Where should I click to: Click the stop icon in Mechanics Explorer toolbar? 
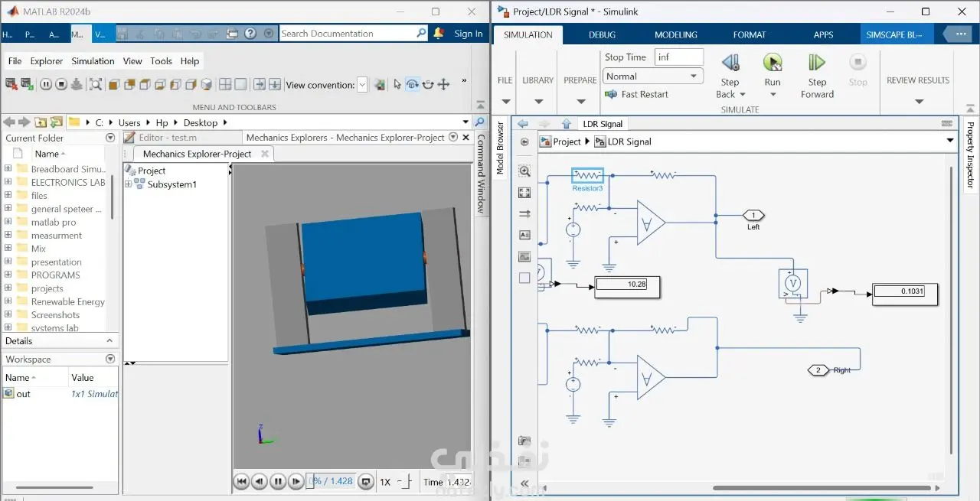tap(60, 85)
